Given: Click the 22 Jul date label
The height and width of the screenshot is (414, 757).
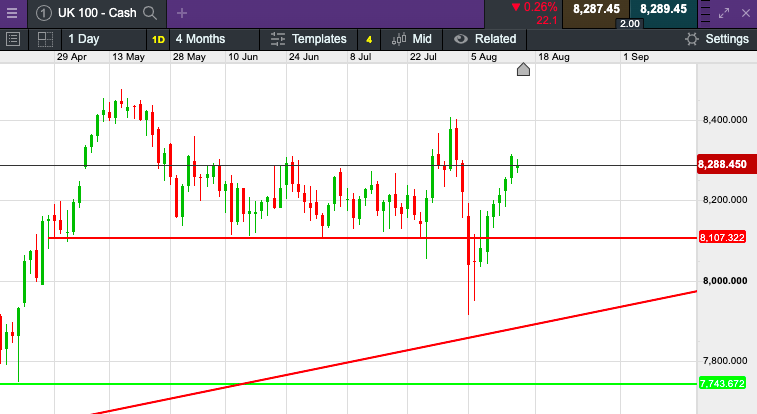Looking at the screenshot, I should 423,57.
